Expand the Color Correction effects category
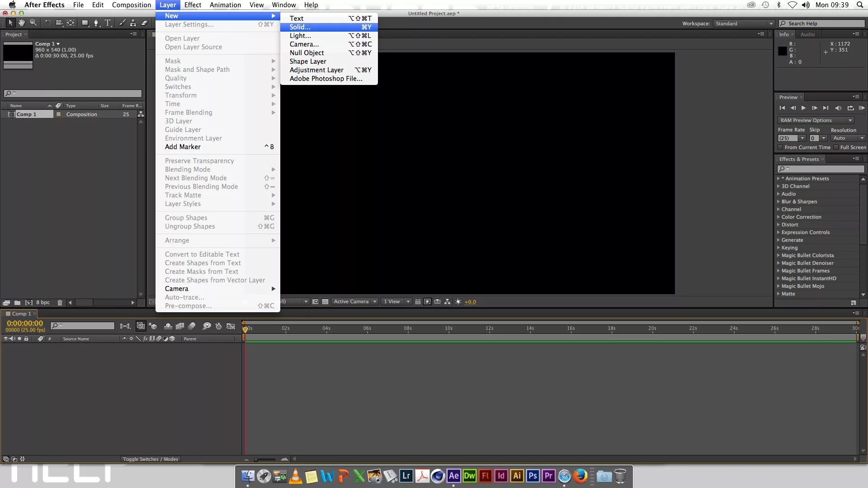 click(x=778, y=217)
